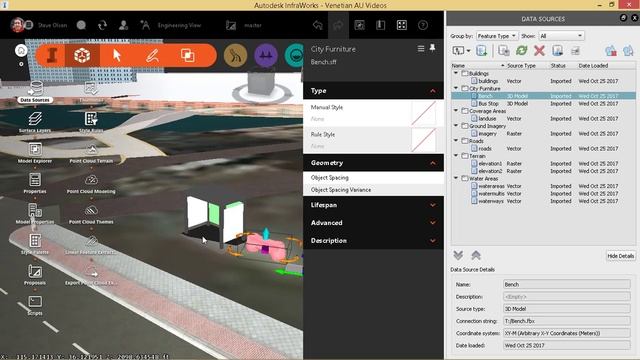The height and width of the screenshot is (360, 640).
Task: Open the Surface Layers panel icon
Action: (x=35, y=119)
